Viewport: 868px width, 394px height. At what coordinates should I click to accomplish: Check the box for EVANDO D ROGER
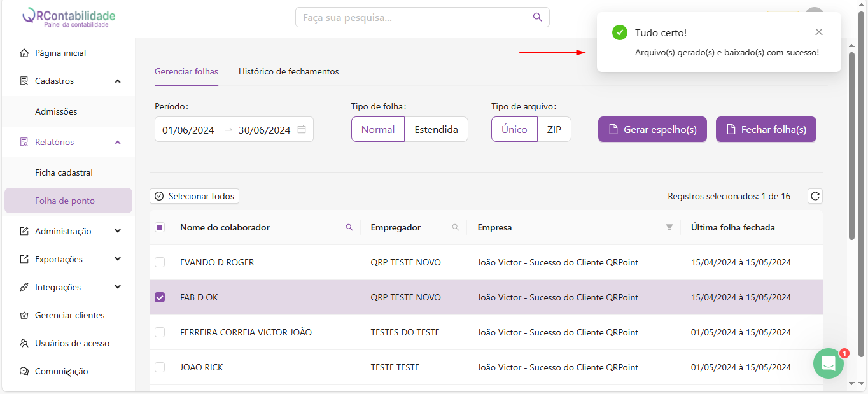pos(160,262)
